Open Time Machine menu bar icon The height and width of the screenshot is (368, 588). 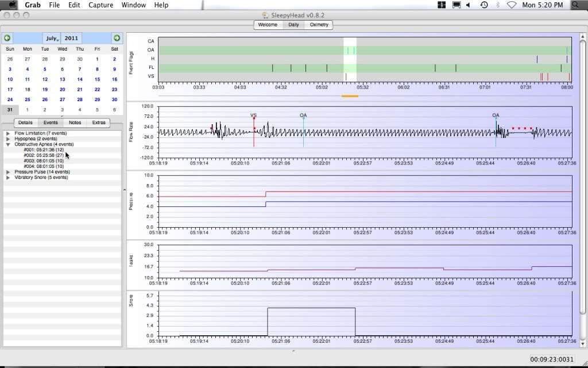point(483,5)
